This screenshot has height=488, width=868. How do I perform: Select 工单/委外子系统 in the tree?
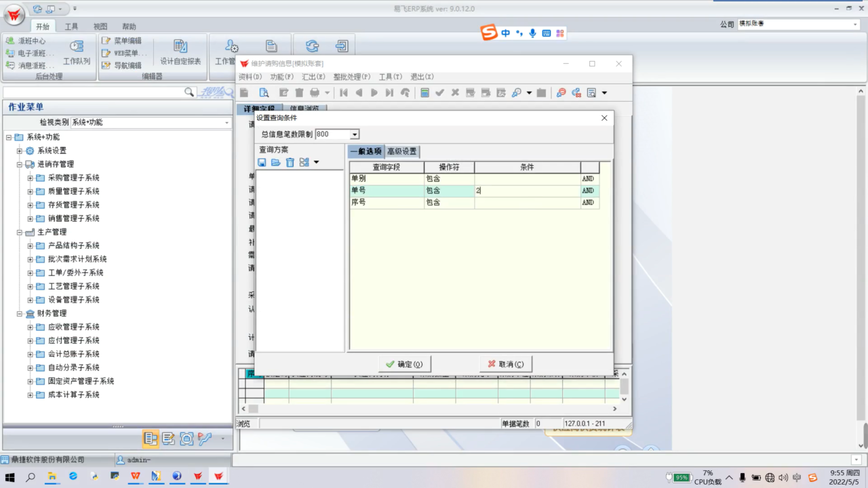click(75, 272)
